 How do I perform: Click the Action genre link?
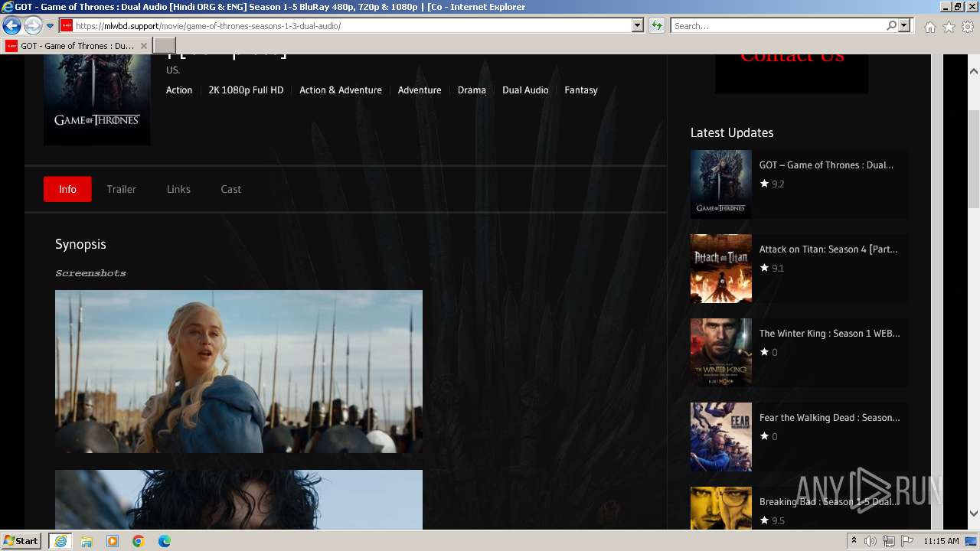[x=179, y=90]
